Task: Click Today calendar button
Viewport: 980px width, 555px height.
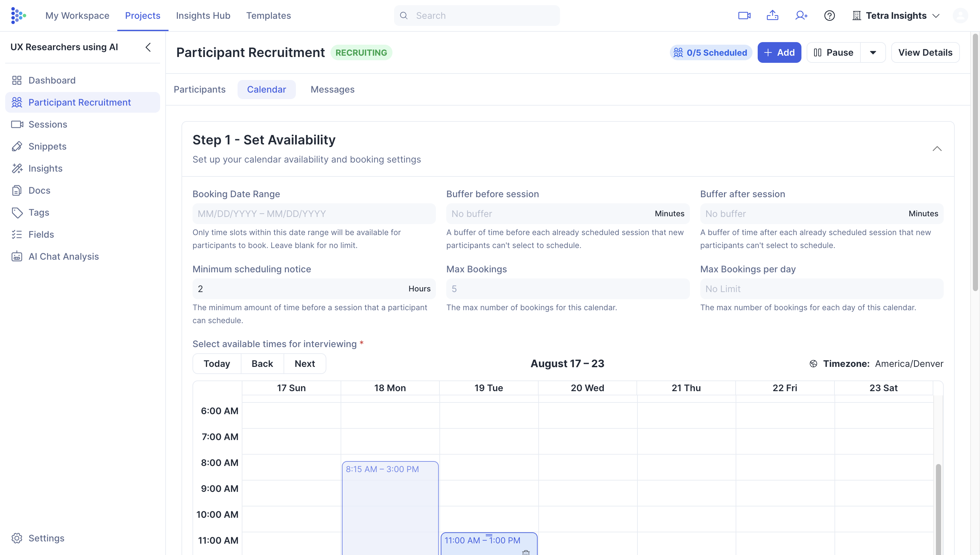Action: pyautogui.click(x=217, y=364)
